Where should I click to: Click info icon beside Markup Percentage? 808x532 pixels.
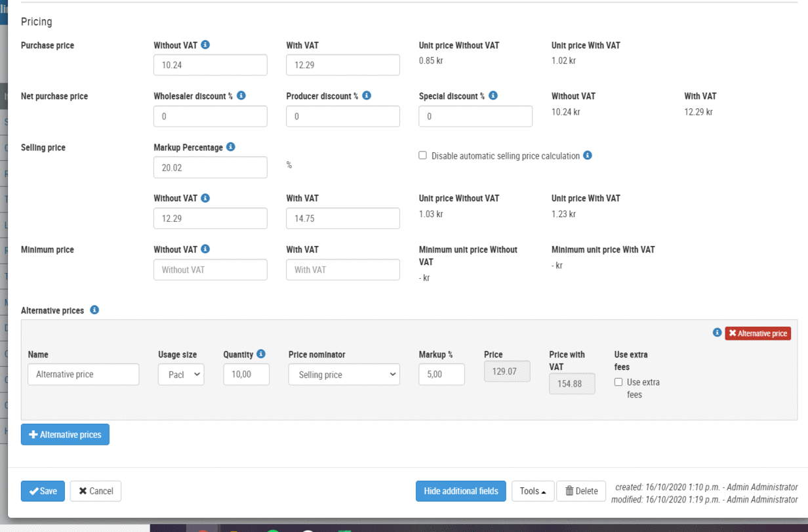click(x=231, y=147)
